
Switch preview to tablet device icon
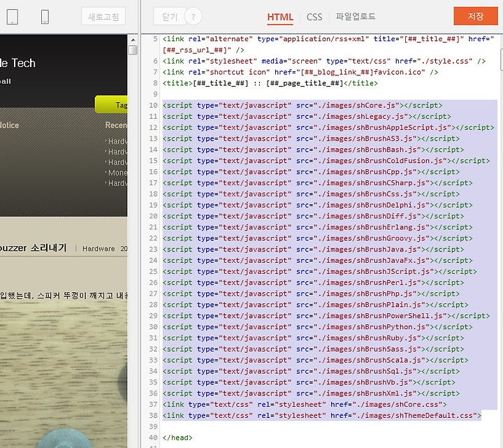point(12,17)
